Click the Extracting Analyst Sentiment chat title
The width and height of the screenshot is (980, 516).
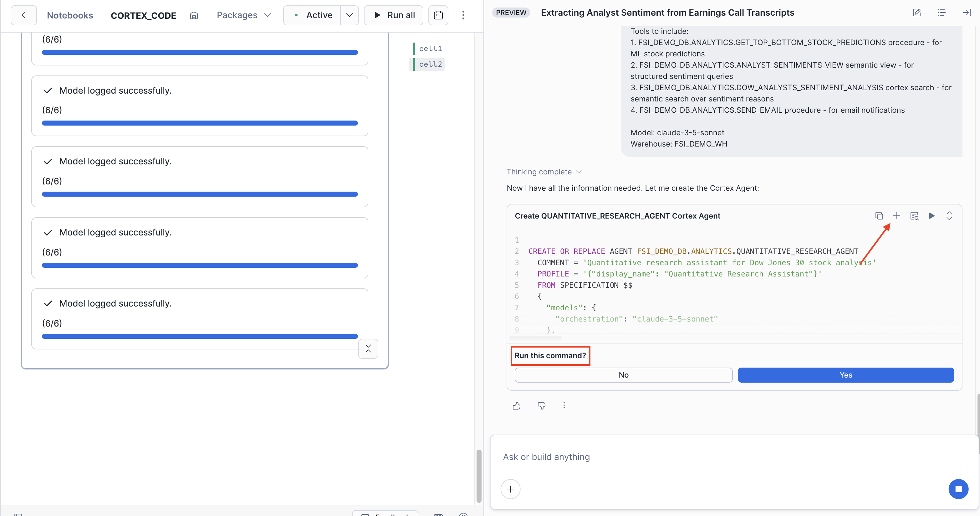tap(667, 13)
